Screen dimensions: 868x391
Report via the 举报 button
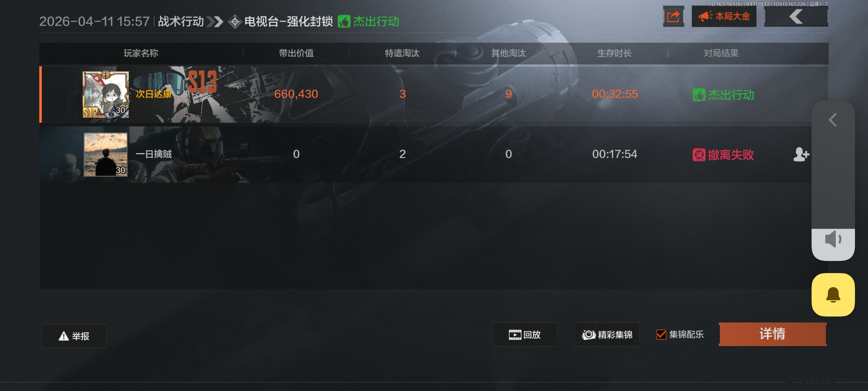[x=74, y=336]
